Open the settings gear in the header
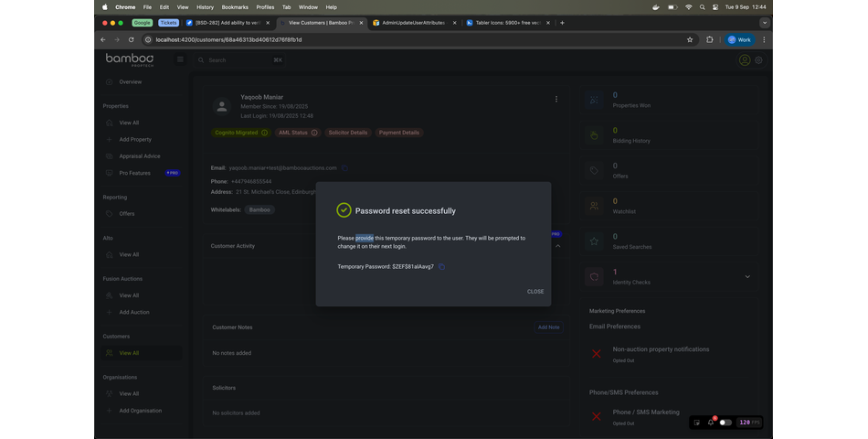This screenshot has height=439, width=868. 758,60
